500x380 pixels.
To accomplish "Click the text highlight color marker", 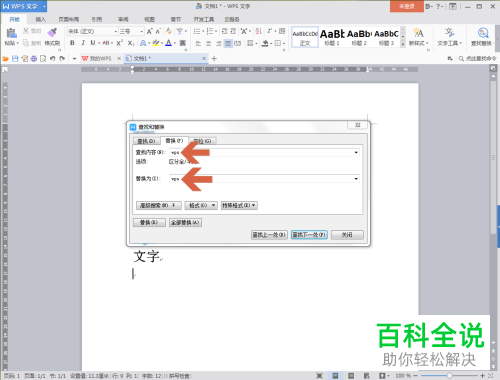I will tap(155, 43).
